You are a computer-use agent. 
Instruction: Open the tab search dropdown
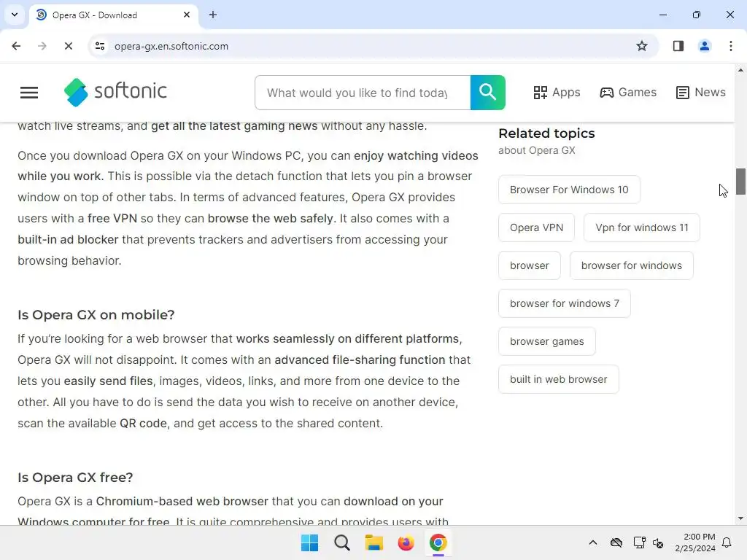pos(15,15)
